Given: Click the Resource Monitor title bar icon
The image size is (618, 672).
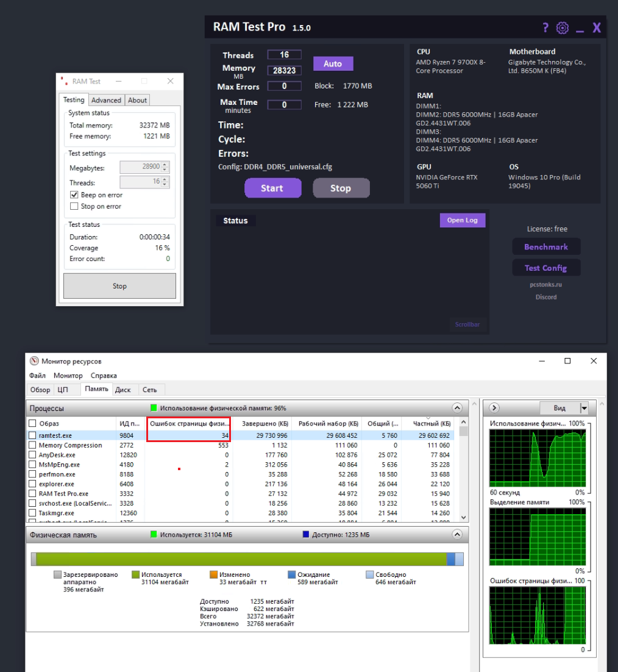Looking at the screenshot, I should click(x=34, y=361).
